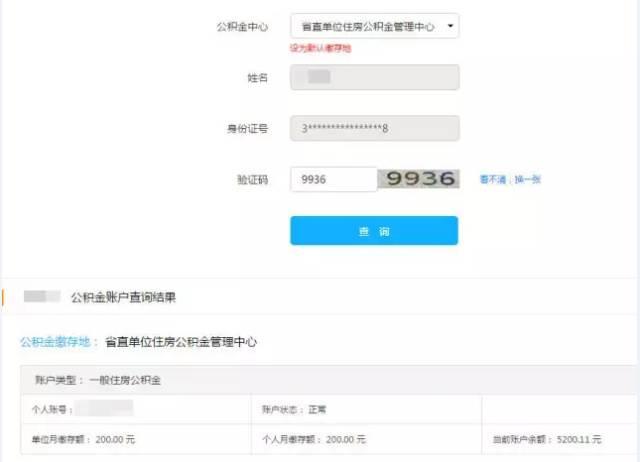The image size is (640, 462).
Task: Focus the 身份证号 masked field
Action: click(x=374, y=128)
